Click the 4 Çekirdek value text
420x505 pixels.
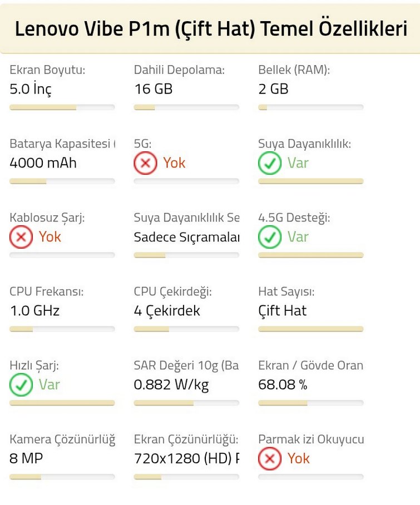click(x=167, y=310)
